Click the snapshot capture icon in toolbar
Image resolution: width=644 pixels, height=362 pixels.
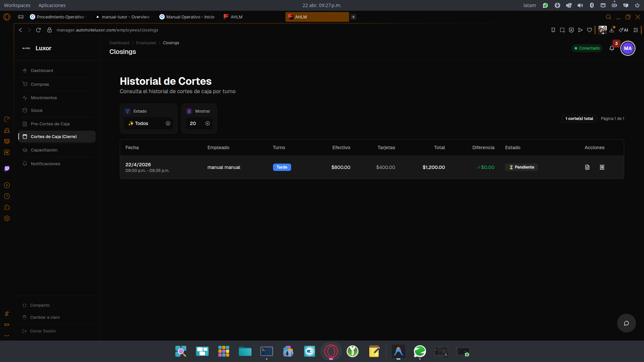pyautogui.click(x=562, y=30)
